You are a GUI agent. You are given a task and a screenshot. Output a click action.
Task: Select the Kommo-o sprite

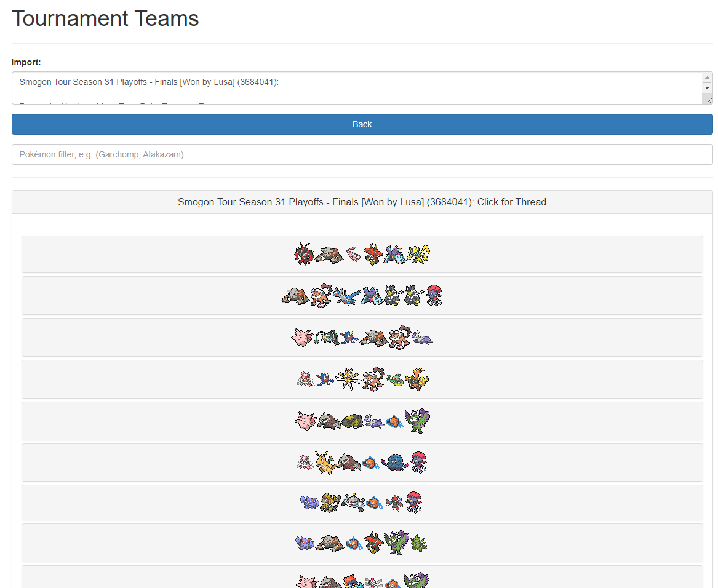pyautogui.click(x=330, y=503)
